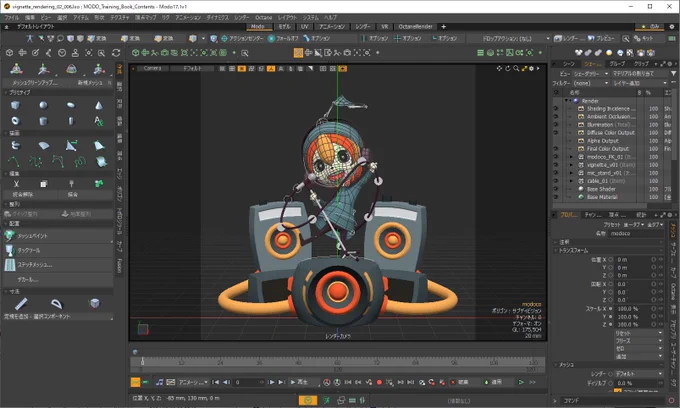Click the mesh name field modoco
This screenshot has height=408, width=680.
(634, 233)
